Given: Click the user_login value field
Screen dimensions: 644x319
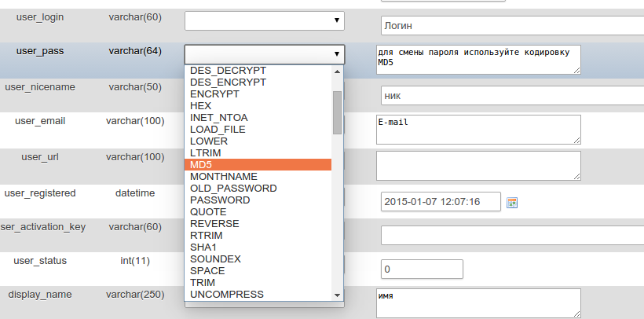Looking at the screenshot, I should coord(510,26).
